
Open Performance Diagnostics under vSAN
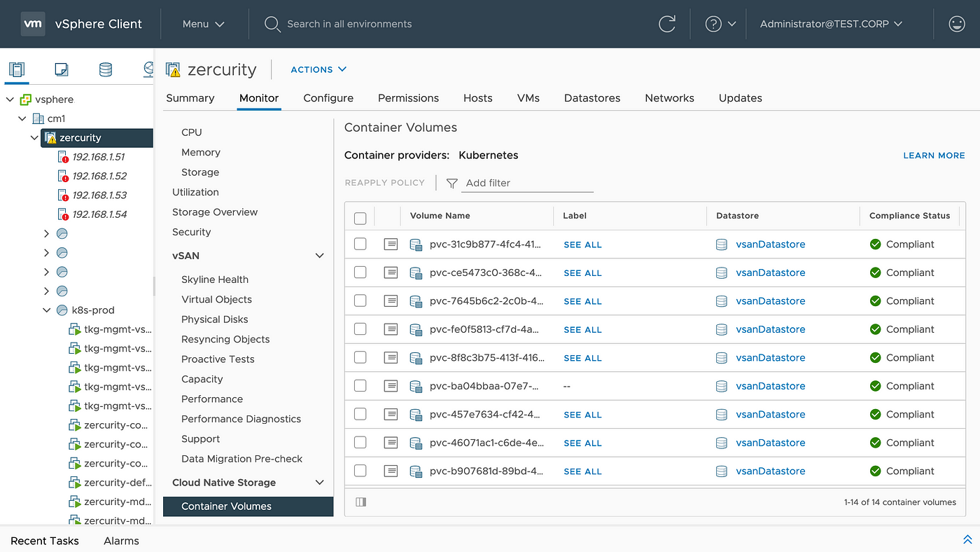pyautogui.click(x=241, y=419)
